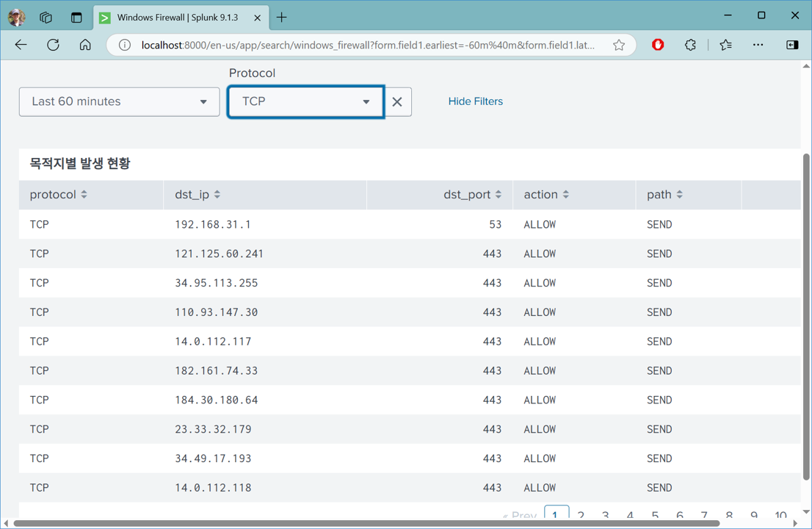
Task: Click dst_ip cell 182.161.74.33
Action: (x=216, y=371)
